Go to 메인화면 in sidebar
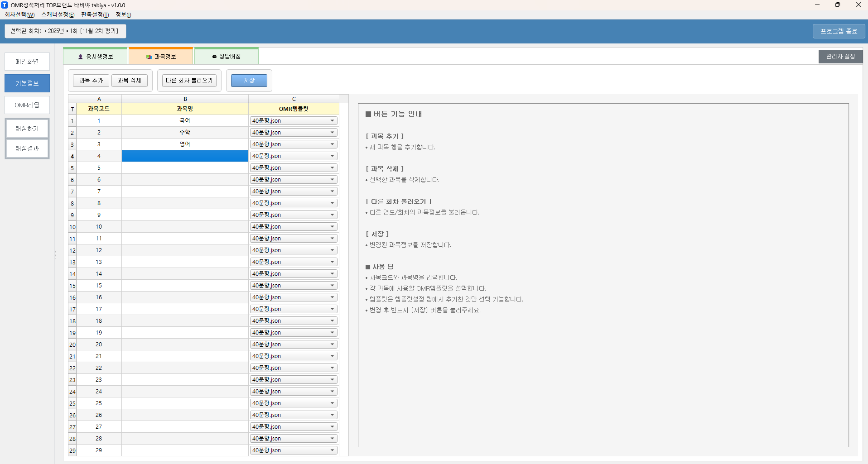Image resolution: width=868 pixels, height=464 pixels. coord(27,62)
